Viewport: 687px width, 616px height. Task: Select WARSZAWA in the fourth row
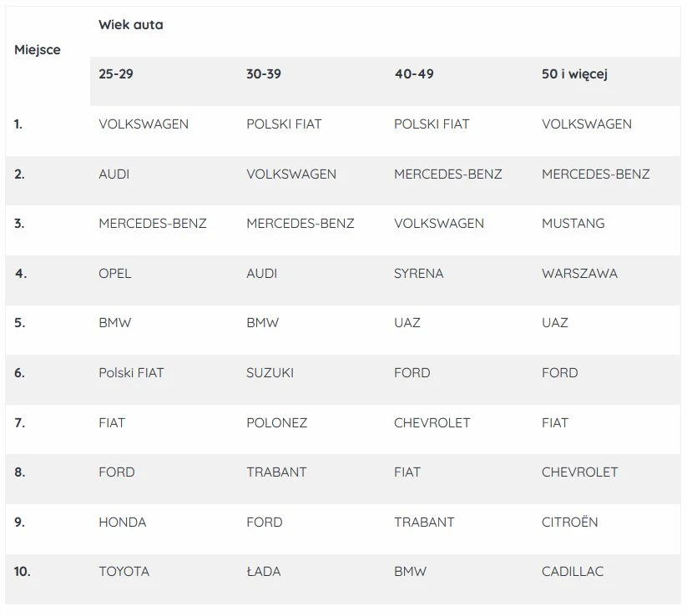(x=579, y=274)
